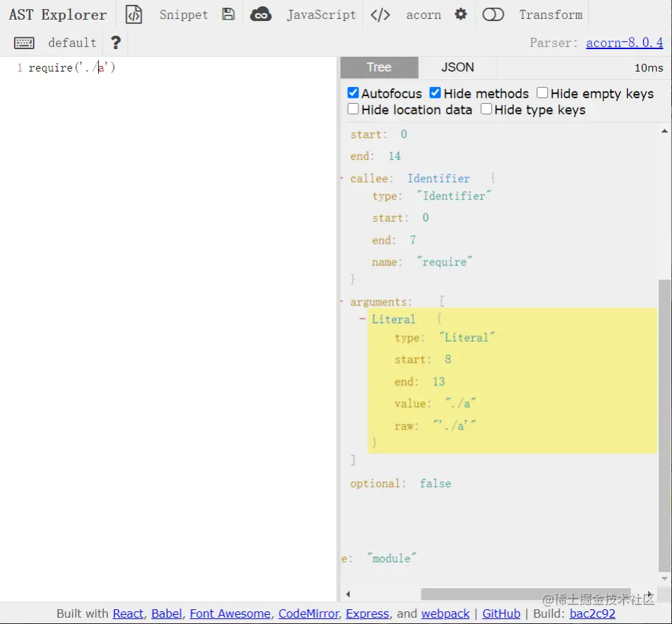Enable the Hide type keys checkbox
The height and width of the screenshot is (624, 672).
(486, 109)
